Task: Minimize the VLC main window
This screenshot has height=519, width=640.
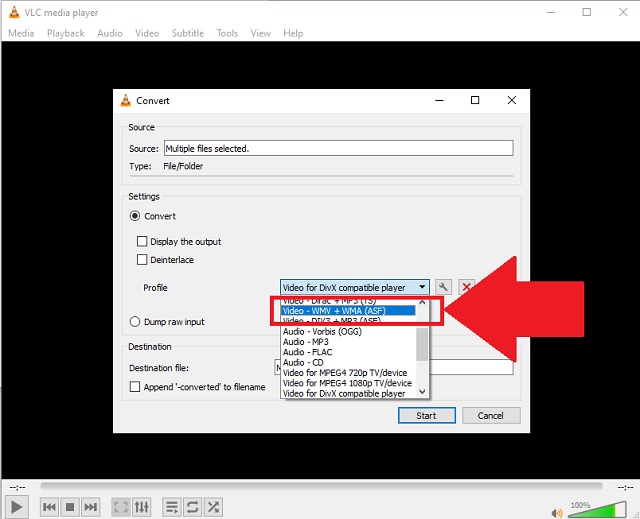Action: 551,12
